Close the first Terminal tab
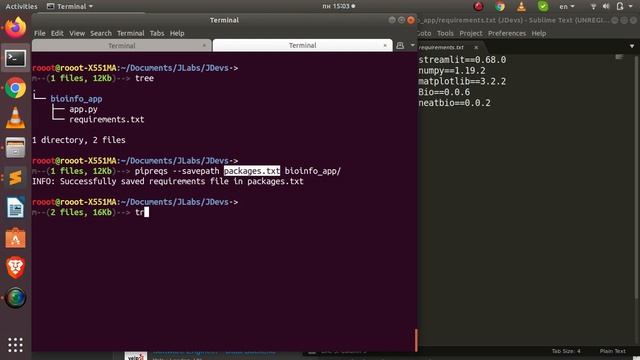This screenshot has height=360, width=640. click(x=204, y=45)
